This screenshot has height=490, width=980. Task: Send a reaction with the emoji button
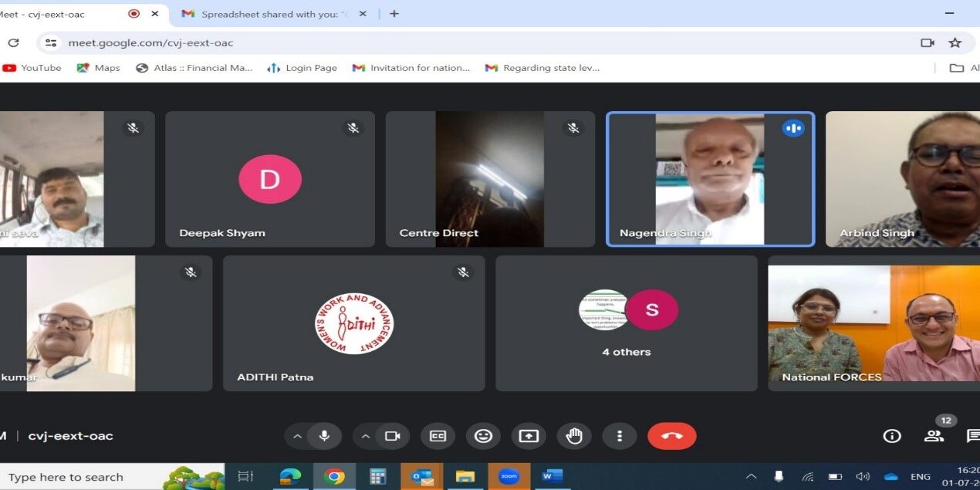(483, 436)
